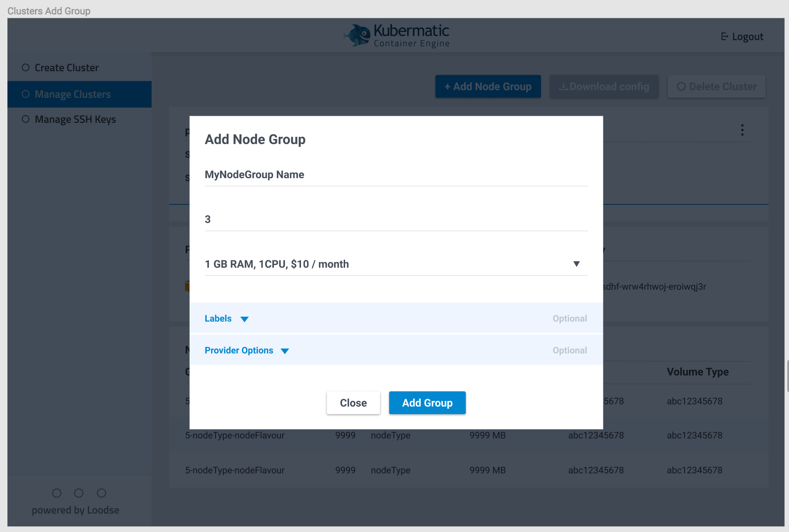Switch to the Manage Clusters sidebar entry
789x532 pixels.
pyautogui.click(x=73, y=94)
